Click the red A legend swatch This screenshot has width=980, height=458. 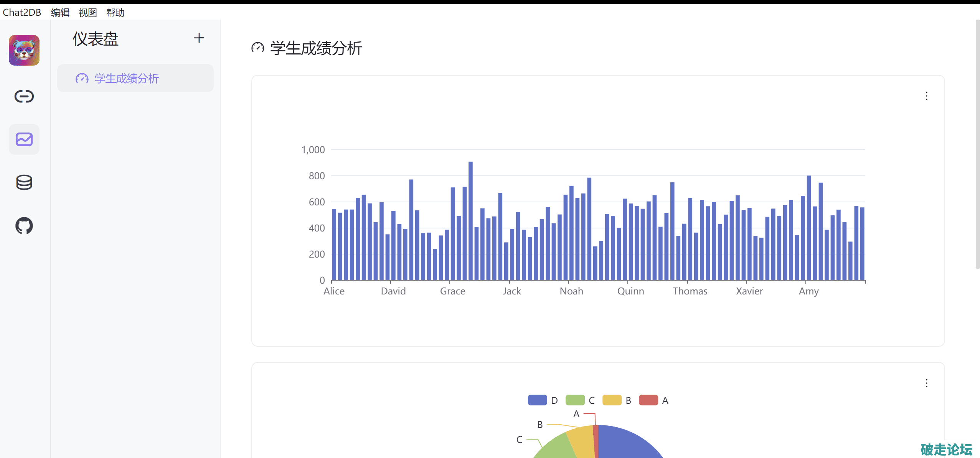click(x=648, y=400)
